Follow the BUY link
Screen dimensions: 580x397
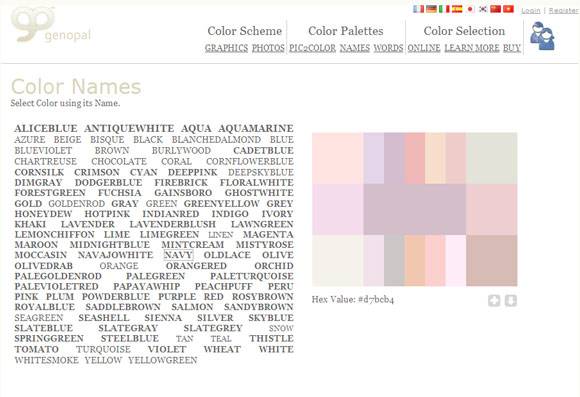[512, 48]
